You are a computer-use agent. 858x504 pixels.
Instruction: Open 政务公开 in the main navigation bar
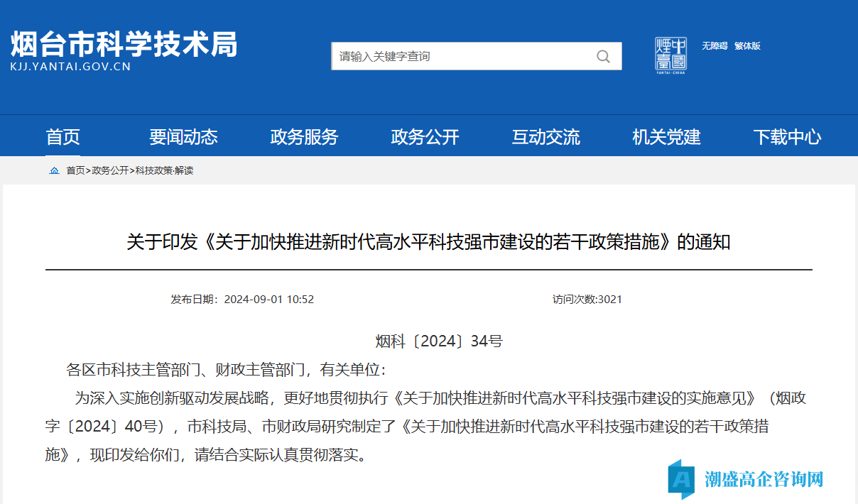point(425,137)
